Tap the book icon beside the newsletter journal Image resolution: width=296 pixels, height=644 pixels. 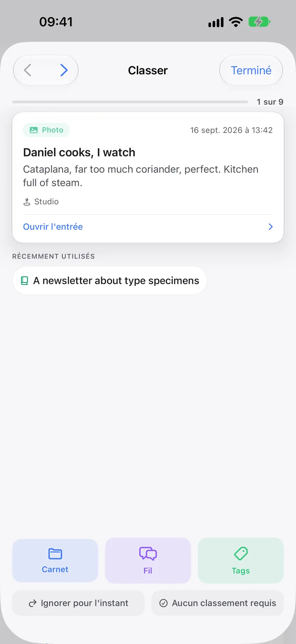[x=25, y=281]
